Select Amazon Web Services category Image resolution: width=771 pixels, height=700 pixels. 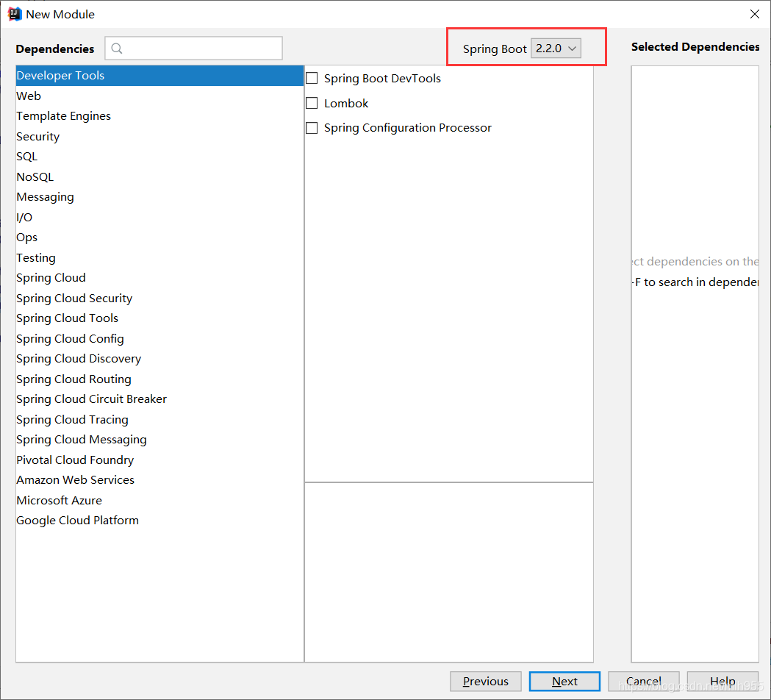click(159, 479)
